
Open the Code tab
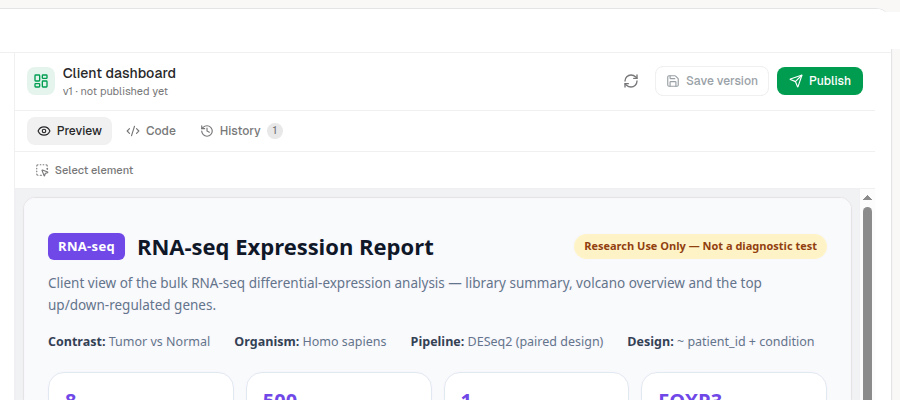tap(151, 131)
